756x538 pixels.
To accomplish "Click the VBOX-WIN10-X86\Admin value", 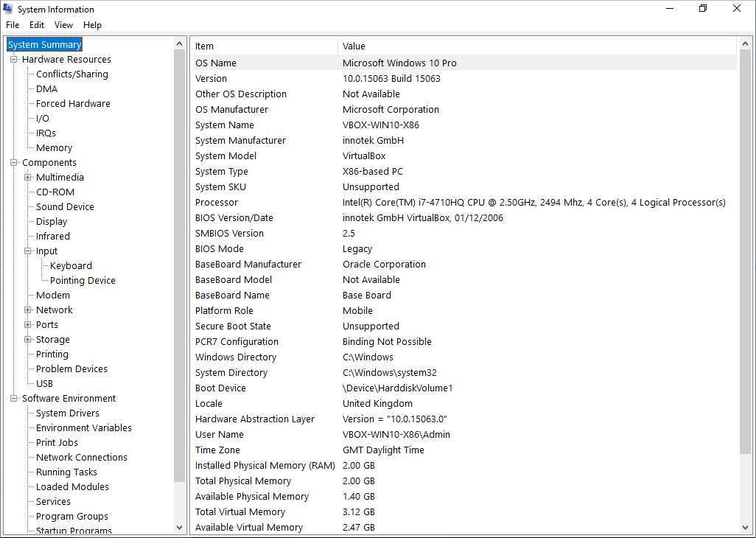I will click(396, 434).
